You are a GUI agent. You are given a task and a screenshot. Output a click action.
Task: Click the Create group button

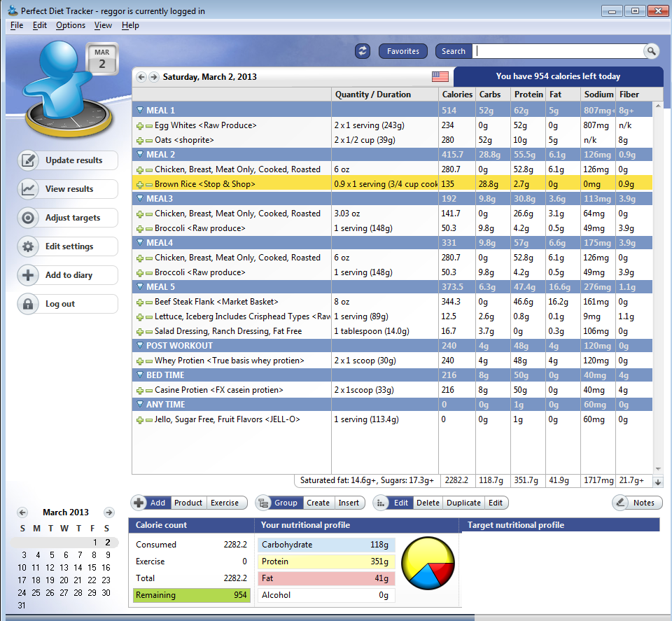pos(318,503)
